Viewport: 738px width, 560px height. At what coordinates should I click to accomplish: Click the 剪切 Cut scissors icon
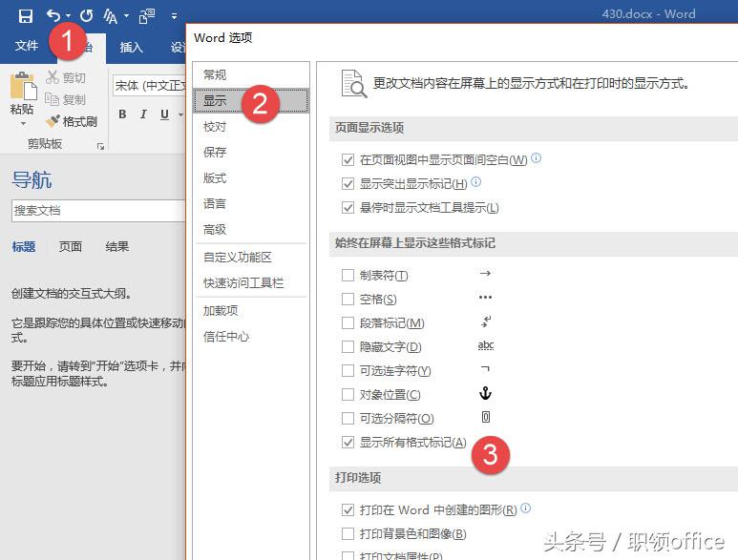[x=53, y=77]
